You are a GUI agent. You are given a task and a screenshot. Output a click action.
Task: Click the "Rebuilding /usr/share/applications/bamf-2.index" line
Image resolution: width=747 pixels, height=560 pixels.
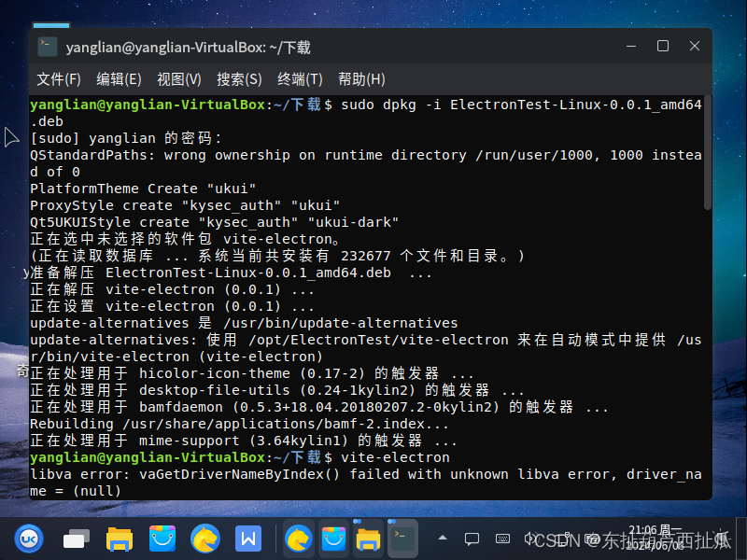(239, 424)
